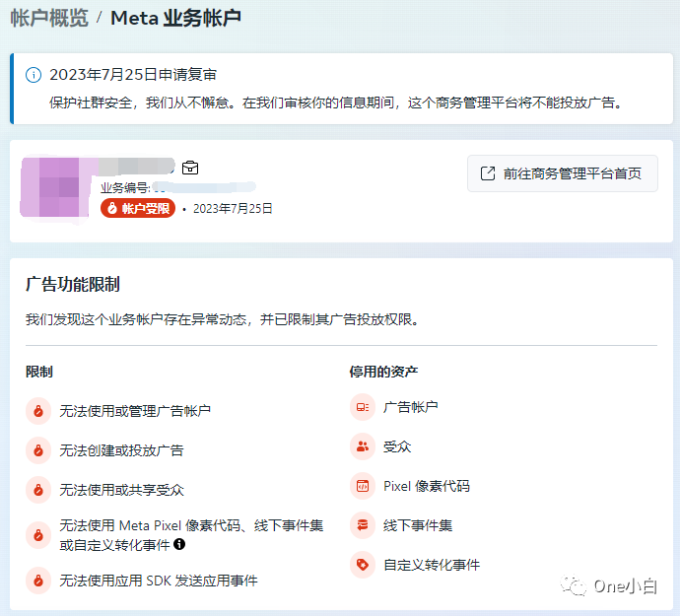This screenshot has width=680, height=616.
Task: Click the sentence 我们发现这个业务帐户存在异常动态
Action: tap(136, 319)
